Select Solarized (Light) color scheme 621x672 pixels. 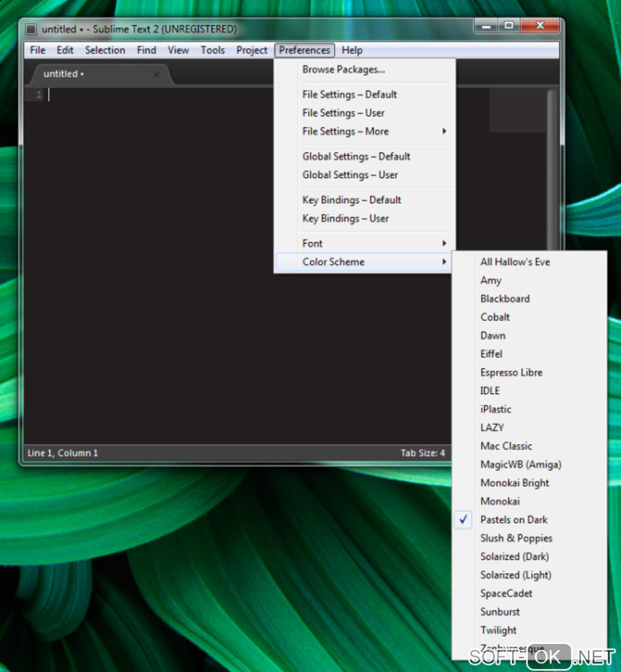(x=529, y=575)
